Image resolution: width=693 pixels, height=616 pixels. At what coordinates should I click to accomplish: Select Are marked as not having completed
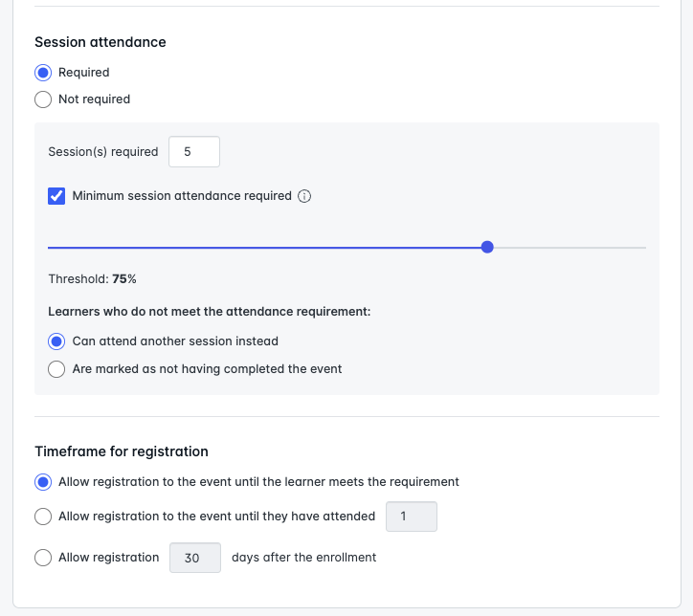tap(56, 369)
